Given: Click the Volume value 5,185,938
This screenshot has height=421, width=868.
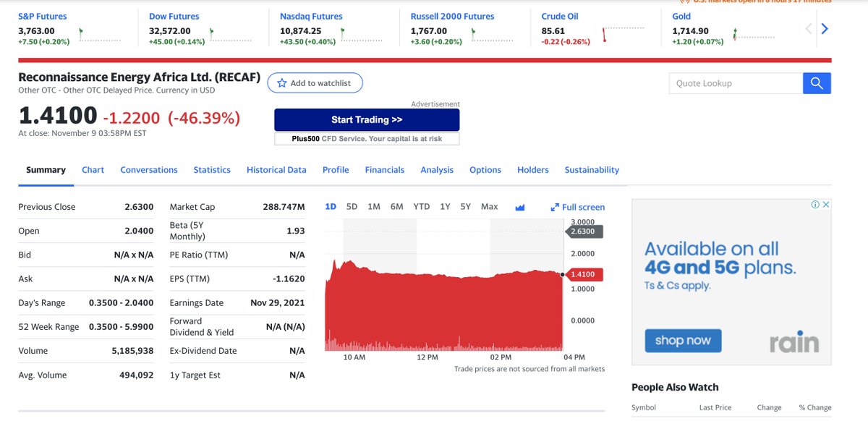Looking at the screenshot, I should click(132, 351).
